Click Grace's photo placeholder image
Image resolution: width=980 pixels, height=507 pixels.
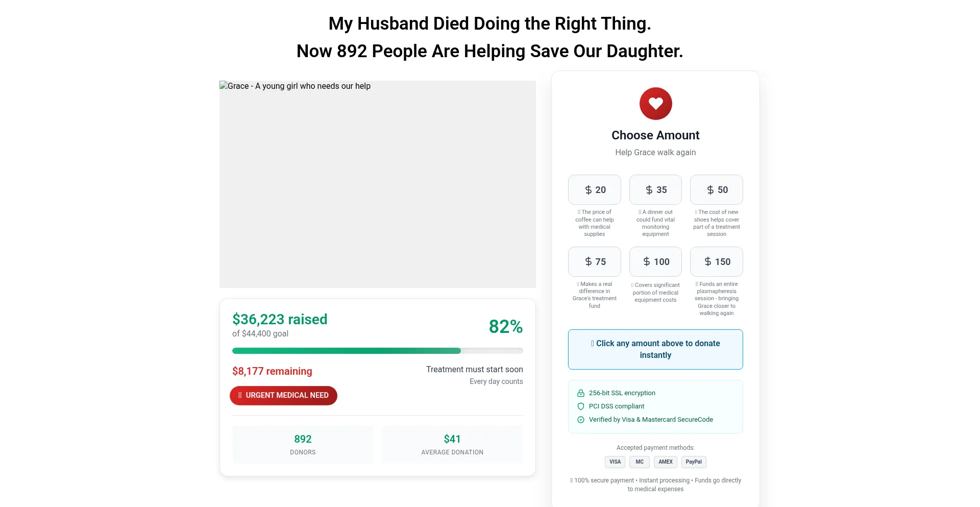pyautogui.click(x=377, y=184)
